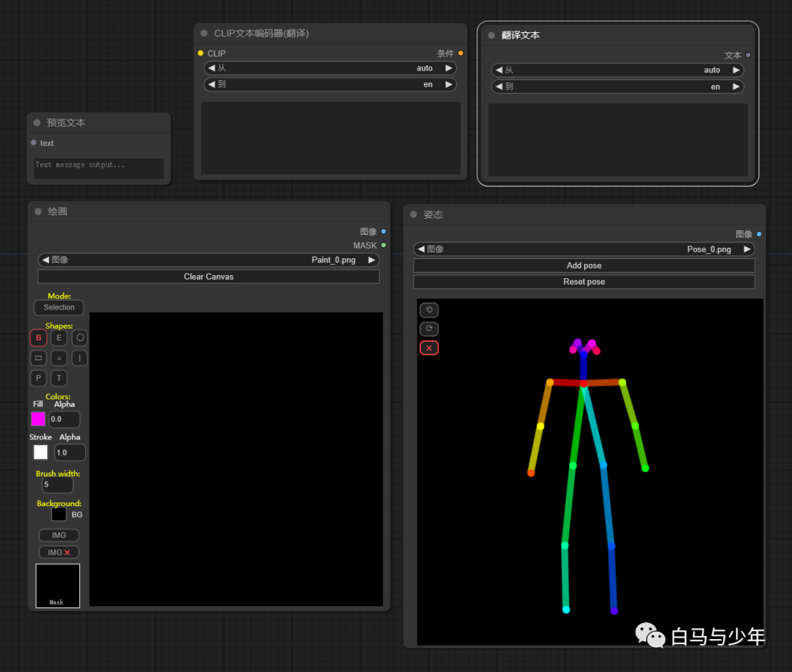The width and height of the screenshot is (792, 672).
Task: Open the Paint_0.png image dropdown
Action: coord(209,260)
